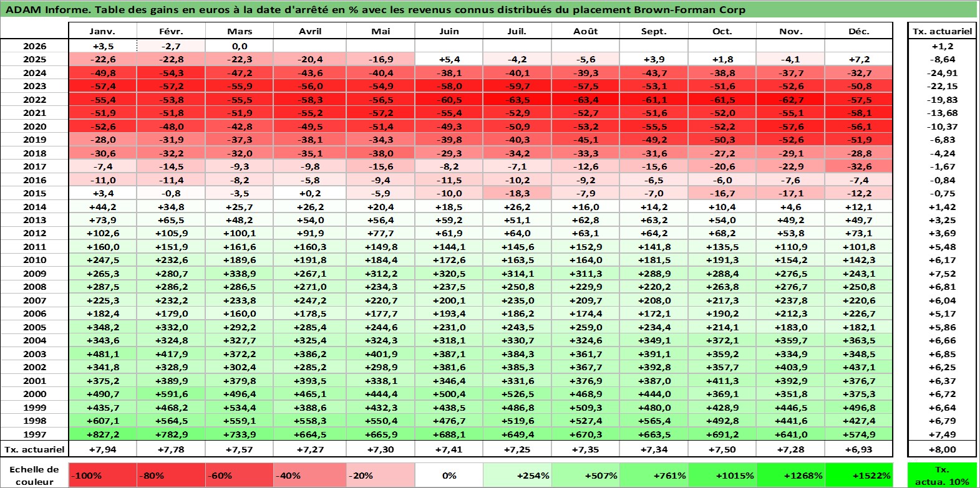Image resolution: width=980 pixels, height=488 pixels.
Task: Click the +7,50 bottom rate under Oct.
Action: [x=722, y=449]
